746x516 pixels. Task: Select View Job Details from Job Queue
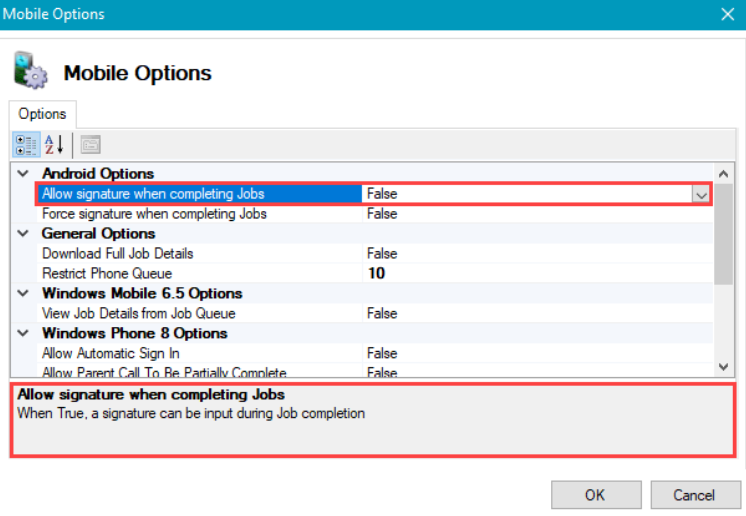(138, 314)
